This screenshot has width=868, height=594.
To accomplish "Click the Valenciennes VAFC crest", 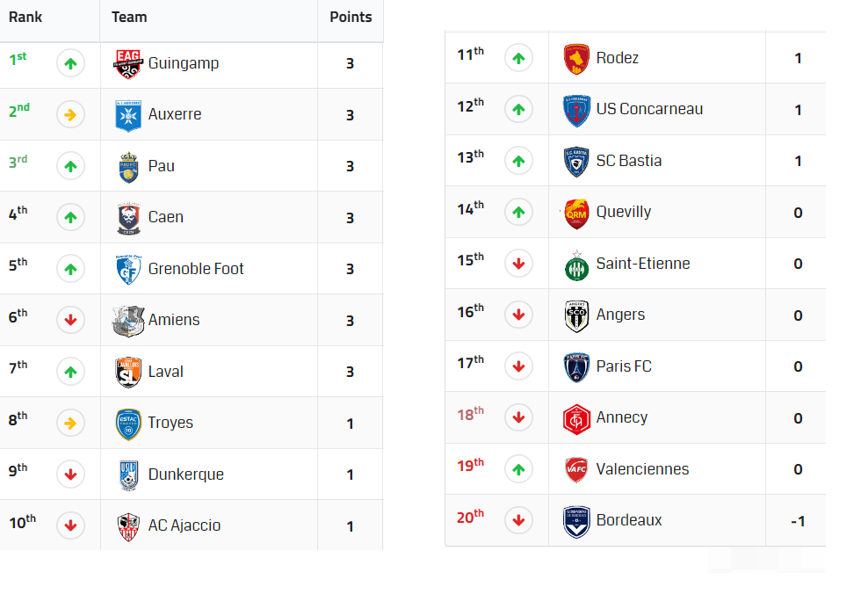I will [x=576, y=469].
